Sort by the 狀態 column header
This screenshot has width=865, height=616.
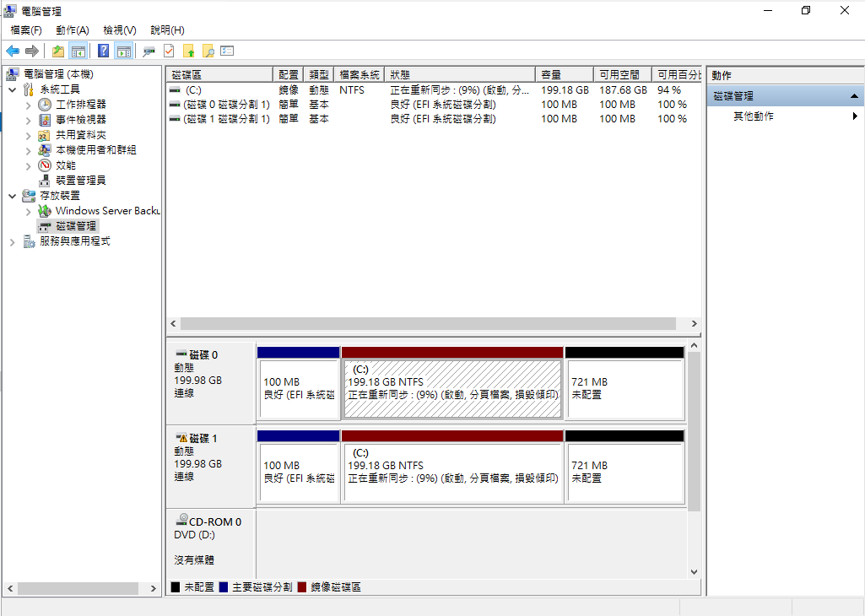pyautogui.click(x=460, y=74)
